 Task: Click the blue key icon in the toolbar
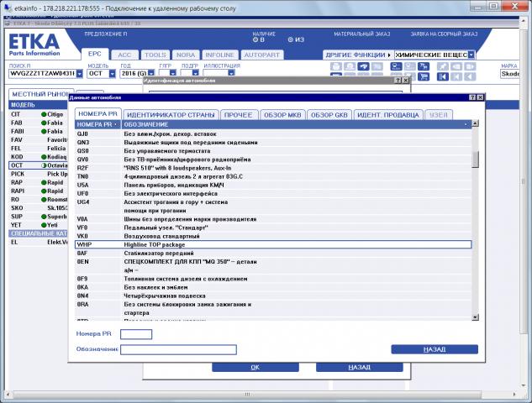[x=397, y=66]
